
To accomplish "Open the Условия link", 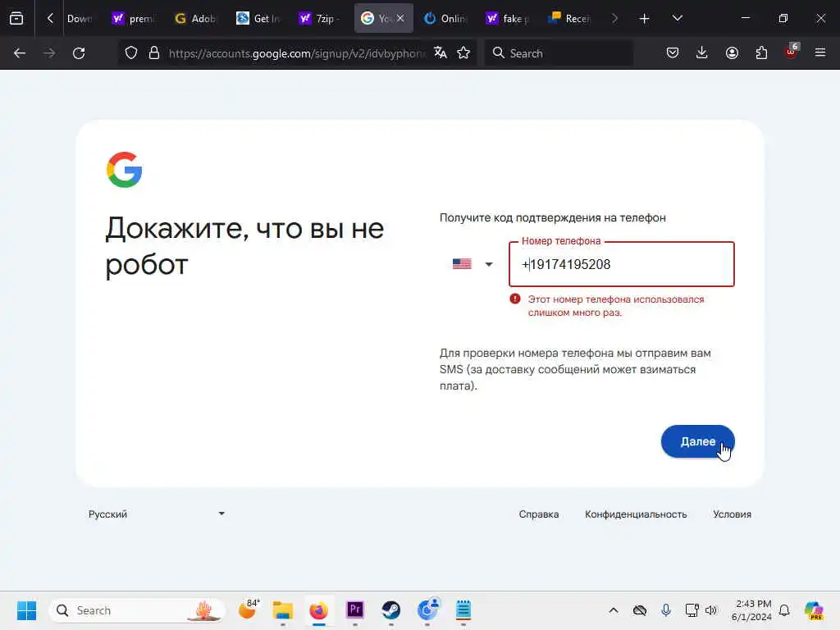I will (x=732, y=514).
